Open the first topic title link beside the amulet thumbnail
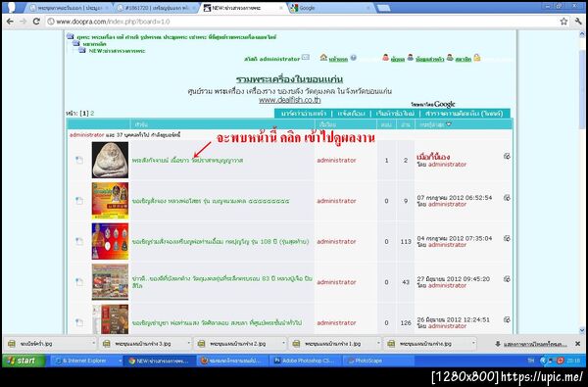This screenshot has height=387, width=588. (187, 160)
